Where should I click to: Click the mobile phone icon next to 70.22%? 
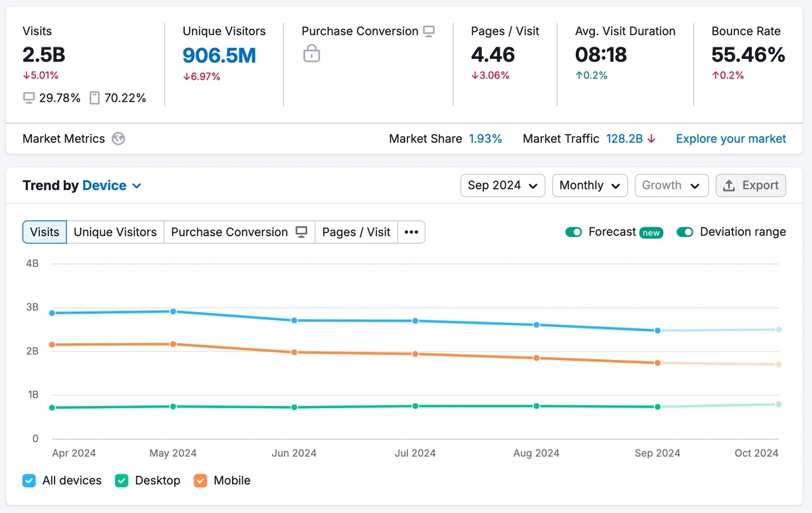[95, 98]
